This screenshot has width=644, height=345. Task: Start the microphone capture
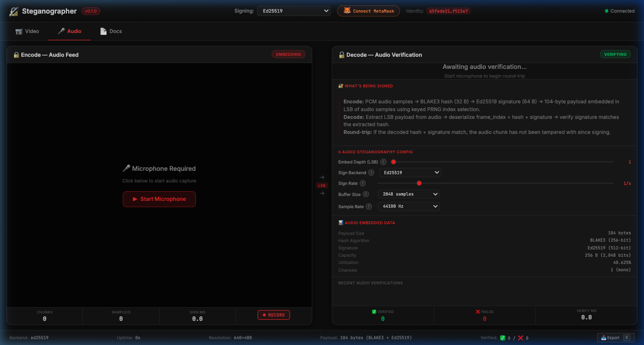tap(159, 199)
